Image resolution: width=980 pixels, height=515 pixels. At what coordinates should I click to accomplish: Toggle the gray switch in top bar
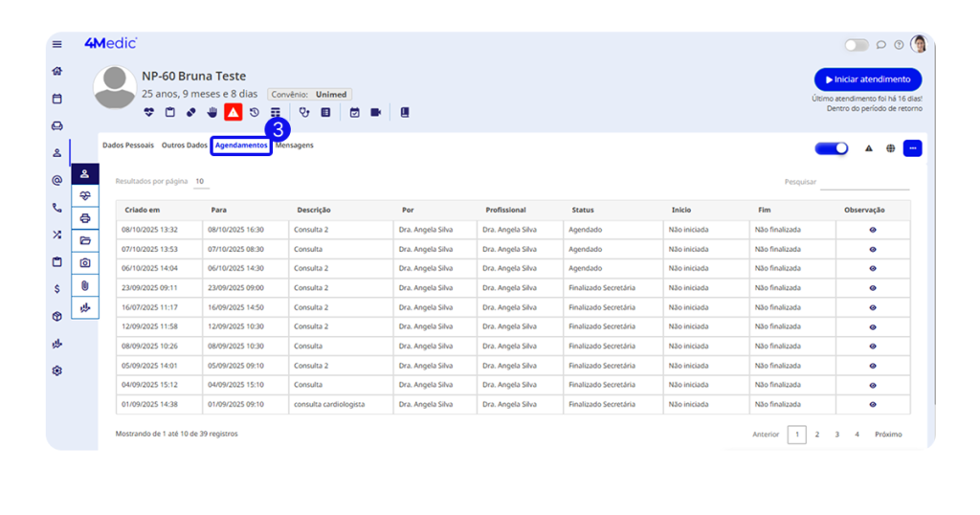(856, 45)
